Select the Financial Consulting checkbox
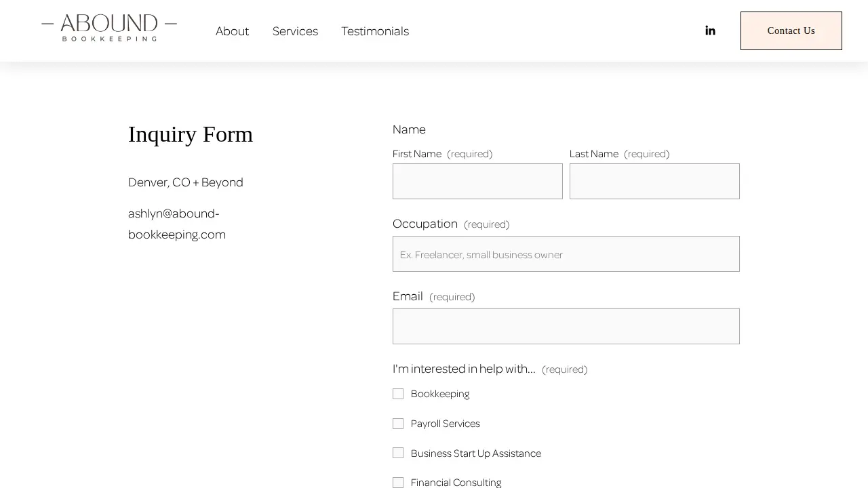 pyautogui.click(x=398, y=483)
